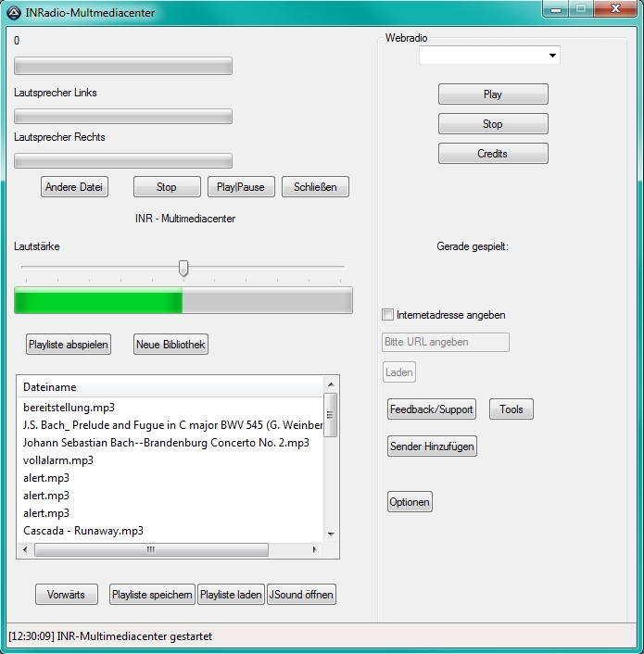This screenshot has width=644, height=654.
Task: Click Playliste abspielen button
Action: click(69, 345)
